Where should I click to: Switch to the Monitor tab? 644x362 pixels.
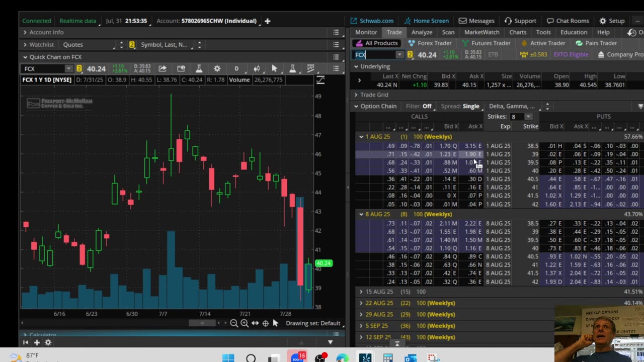click(366, 32)
